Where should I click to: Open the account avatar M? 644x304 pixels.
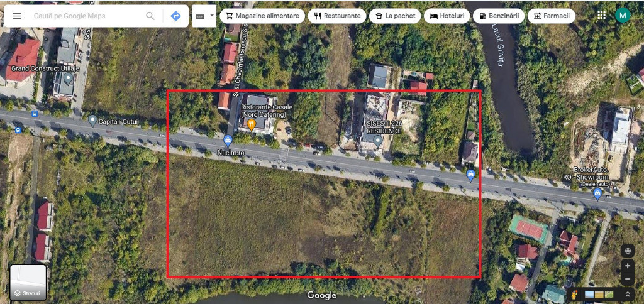coord(623,16)
